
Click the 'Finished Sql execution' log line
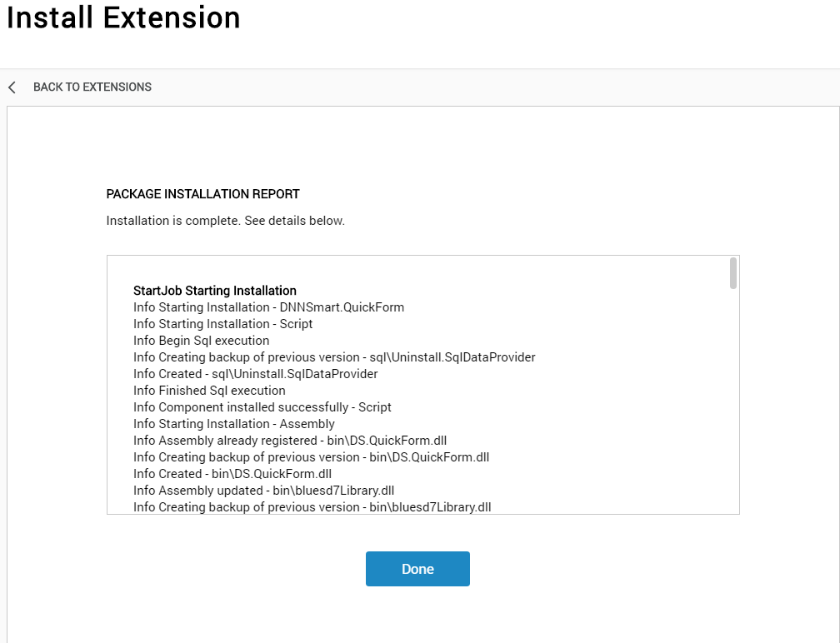pos(209,391)
